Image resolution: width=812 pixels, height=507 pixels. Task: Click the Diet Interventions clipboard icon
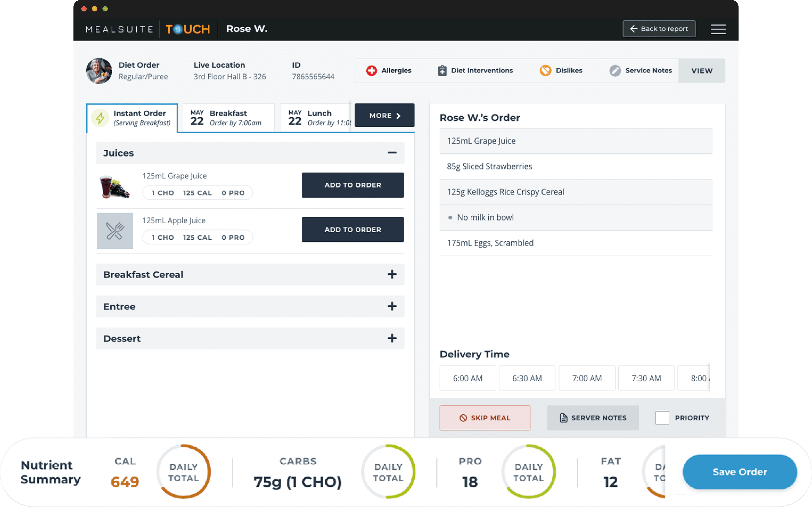point(442,70)
